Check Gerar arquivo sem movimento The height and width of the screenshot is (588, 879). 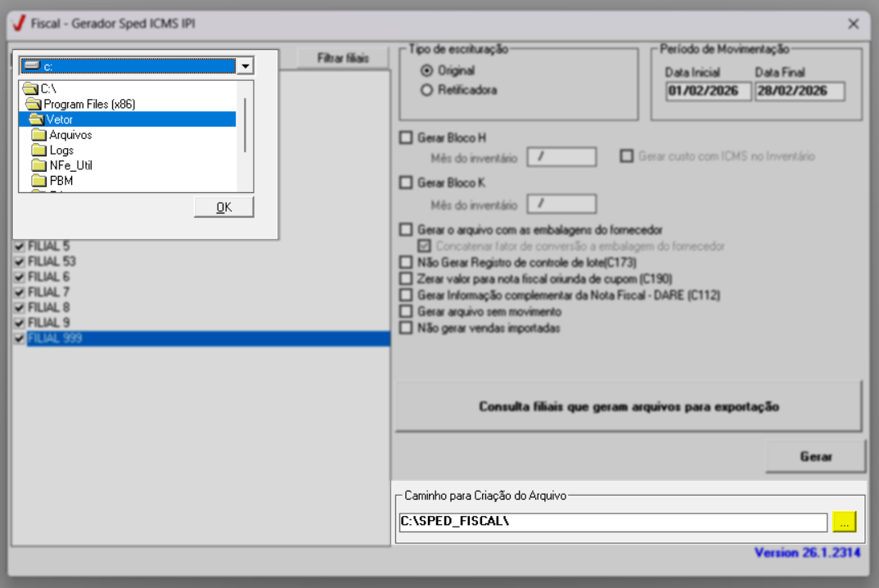pyautogui.click(x=406, y=311)
